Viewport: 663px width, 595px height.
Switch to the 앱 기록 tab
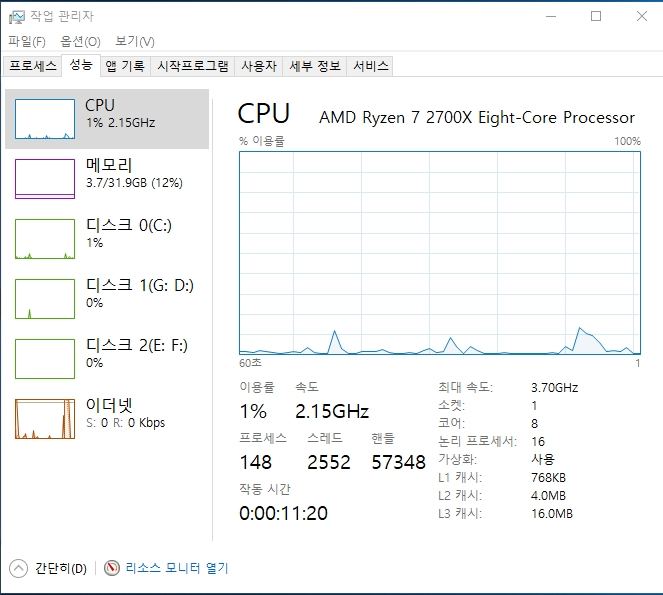(125, 66)
